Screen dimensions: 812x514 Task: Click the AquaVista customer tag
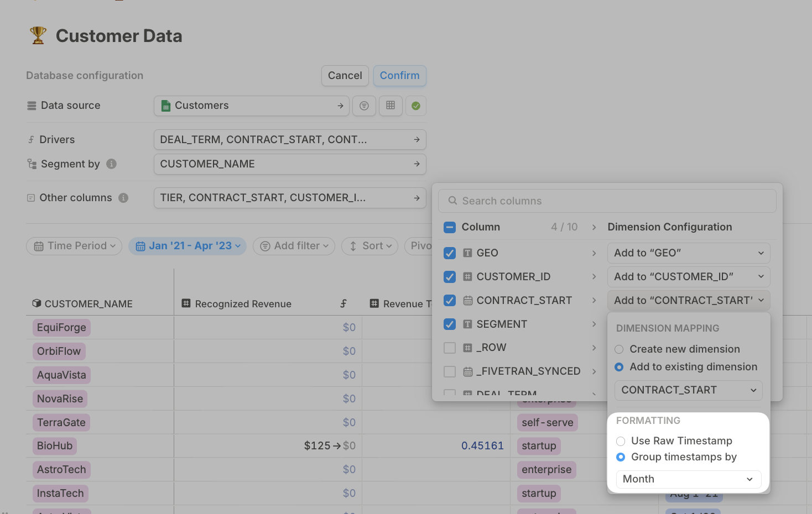tap(61, 375)
